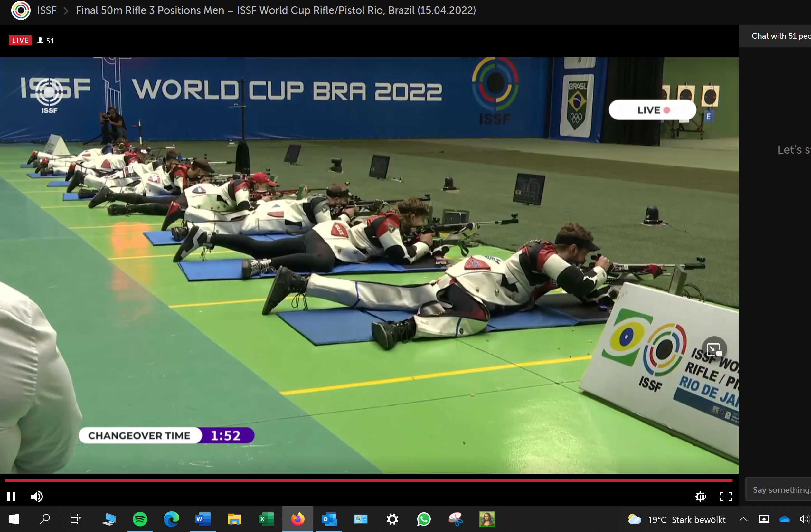Pause the live video
The height and width of the screenshot is (532, 811).
[11, 496]
